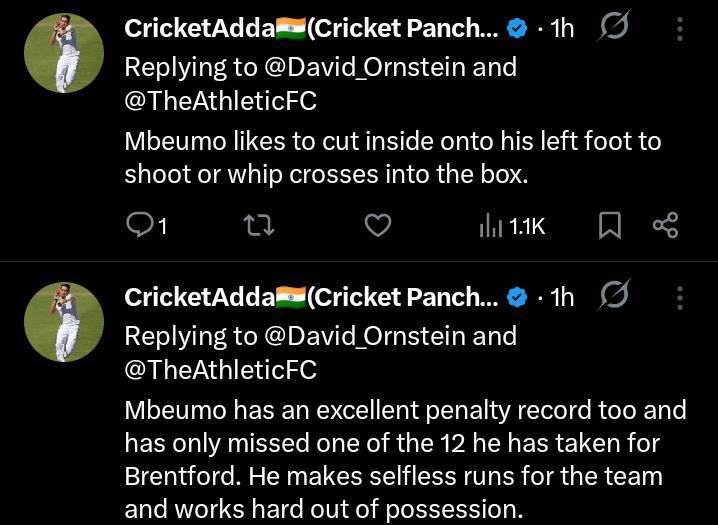Open Grok slash icon on first tweet
Viewport: 718px width, 525px height.
tap(612, 29)
